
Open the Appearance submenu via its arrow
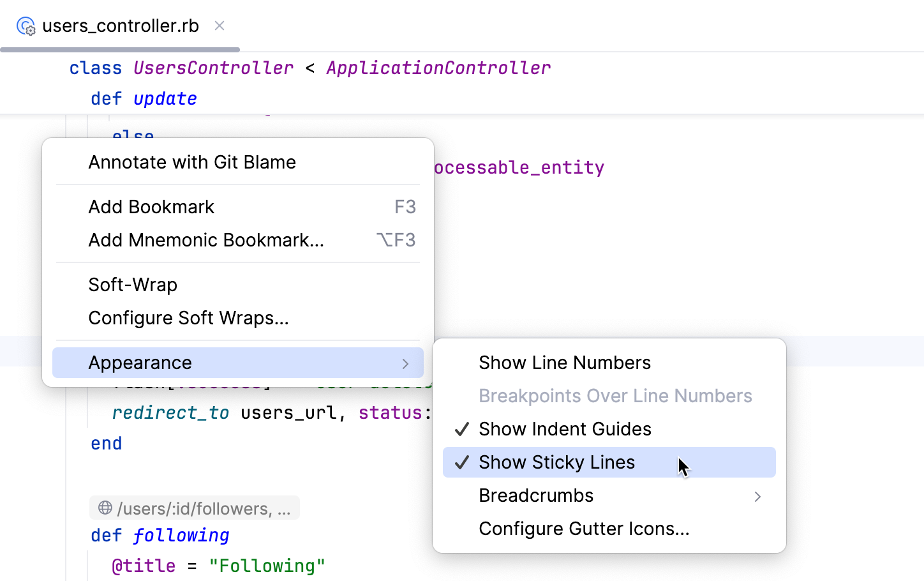[405, 363]
